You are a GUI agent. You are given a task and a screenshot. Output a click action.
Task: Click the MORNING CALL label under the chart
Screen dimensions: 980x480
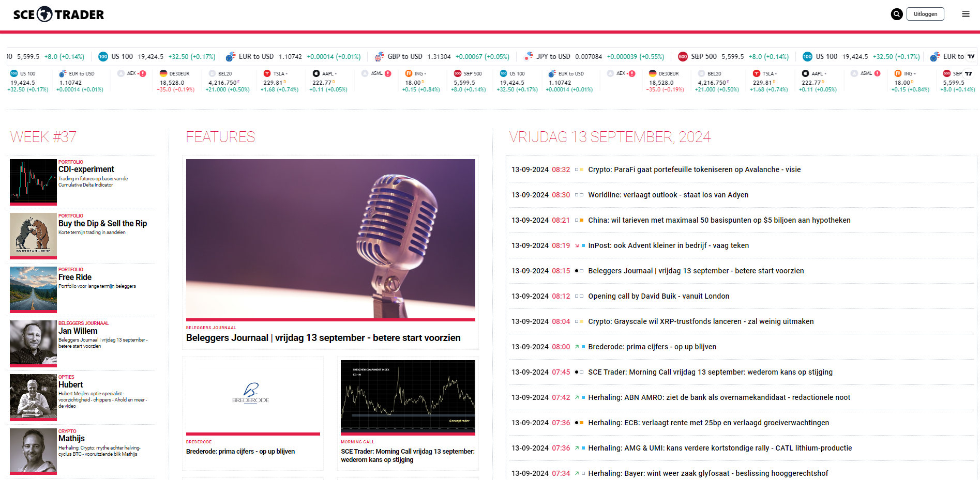pyautogui.click(x=357, y=442)
